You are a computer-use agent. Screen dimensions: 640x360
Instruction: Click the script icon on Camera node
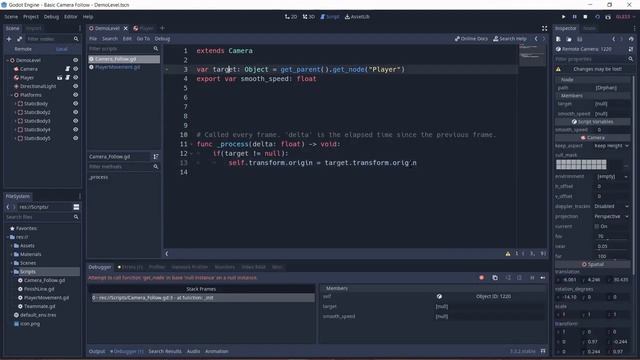coord(67,69)
